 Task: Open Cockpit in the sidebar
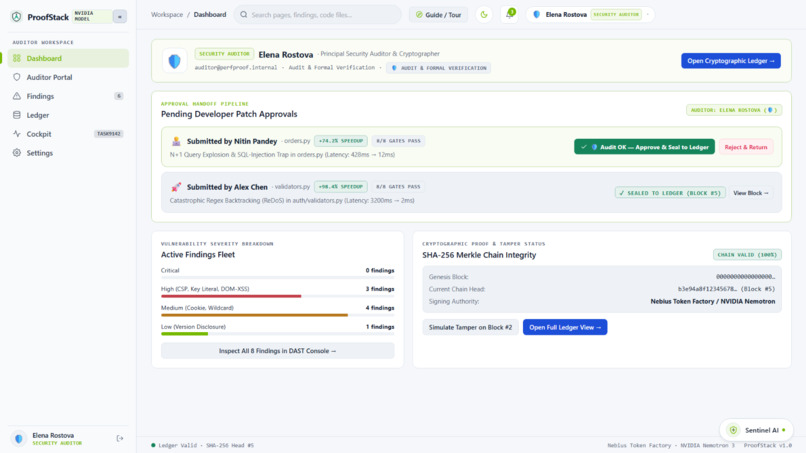[68, 134]
